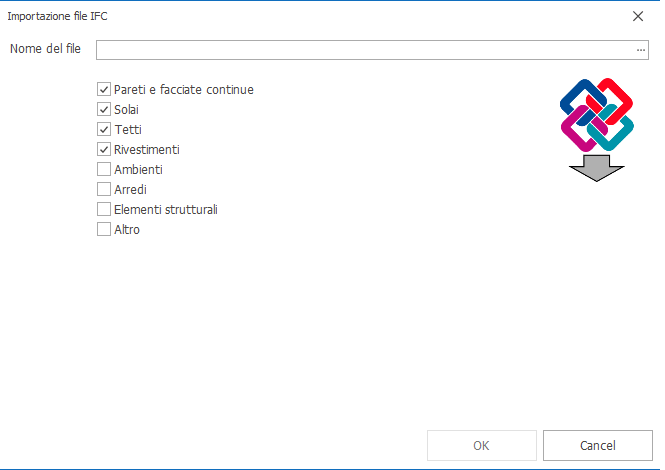The image size is (665, 470).
Task: Open file browser with the ellipsis button
Action: point(641,50)
